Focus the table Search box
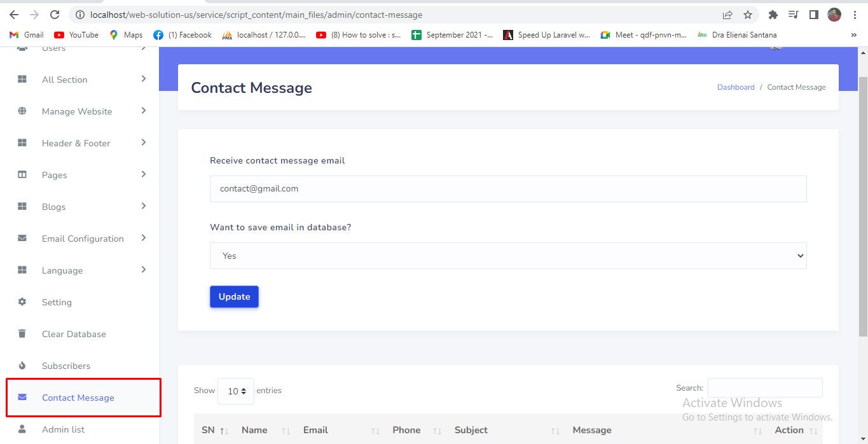Image resolution: width=868 pixels, height=444 pixels. pos(764,388)
